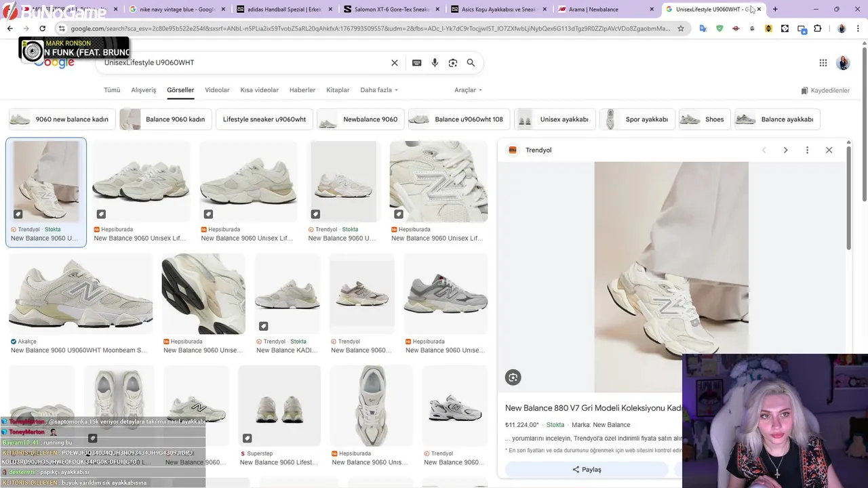
Task: Open the Kısa videolar tab
Action: pos(260,90)
